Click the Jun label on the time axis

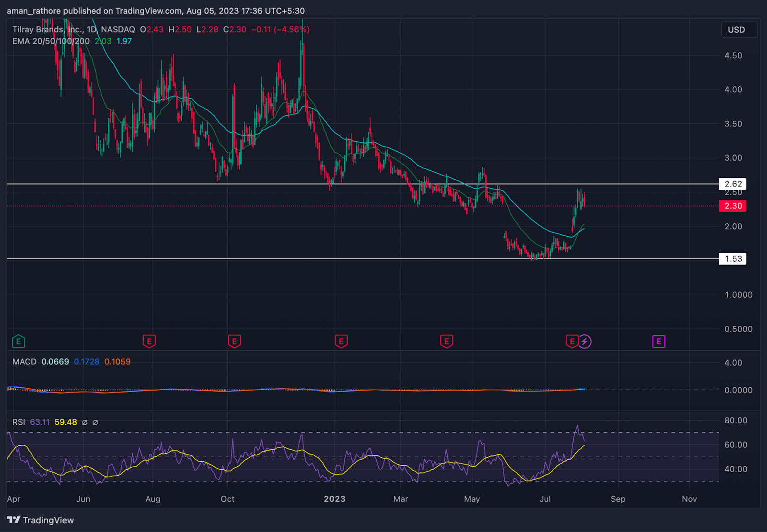coord(83,499)
